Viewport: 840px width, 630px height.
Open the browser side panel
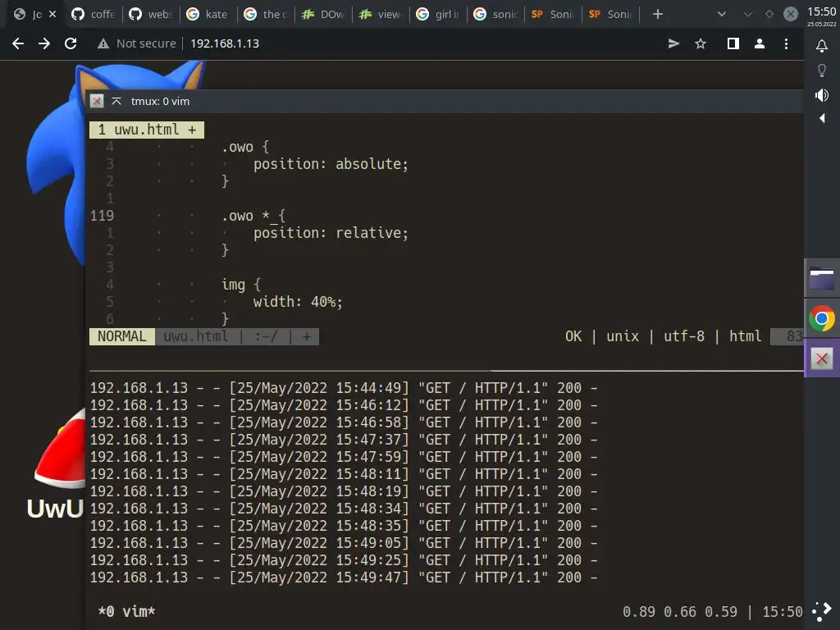pyautogui.click(x=733, y=43)
